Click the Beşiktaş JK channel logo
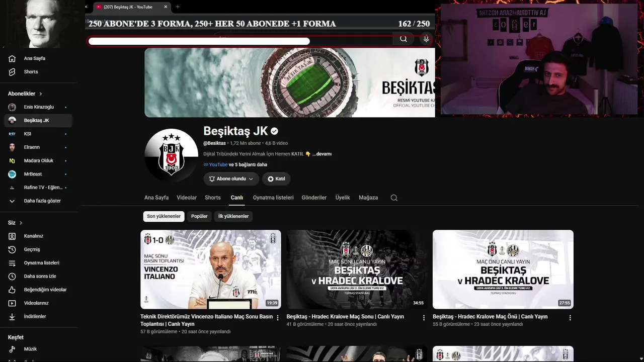Viewport: 644px width, 362px height. pyautogui.click(x=171, y=155)
